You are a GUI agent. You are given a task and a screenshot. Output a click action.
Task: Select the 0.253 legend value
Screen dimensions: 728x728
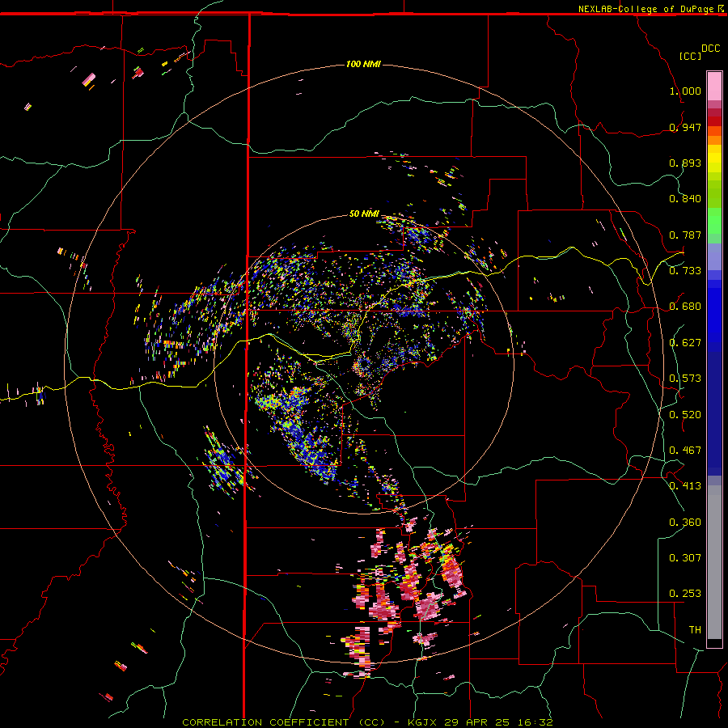point(685,594)
